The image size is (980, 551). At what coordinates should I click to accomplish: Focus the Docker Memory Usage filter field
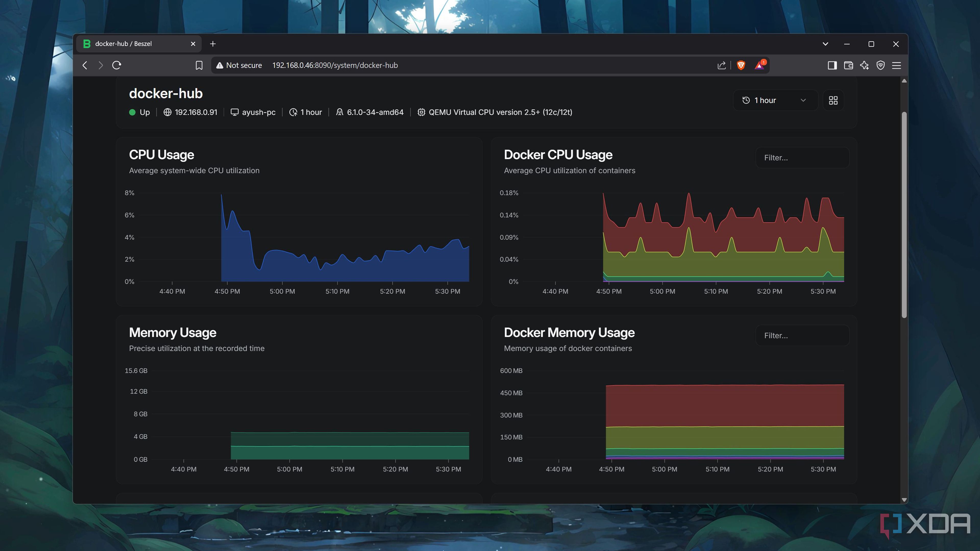pyautogui.click(x=802, y=335)
